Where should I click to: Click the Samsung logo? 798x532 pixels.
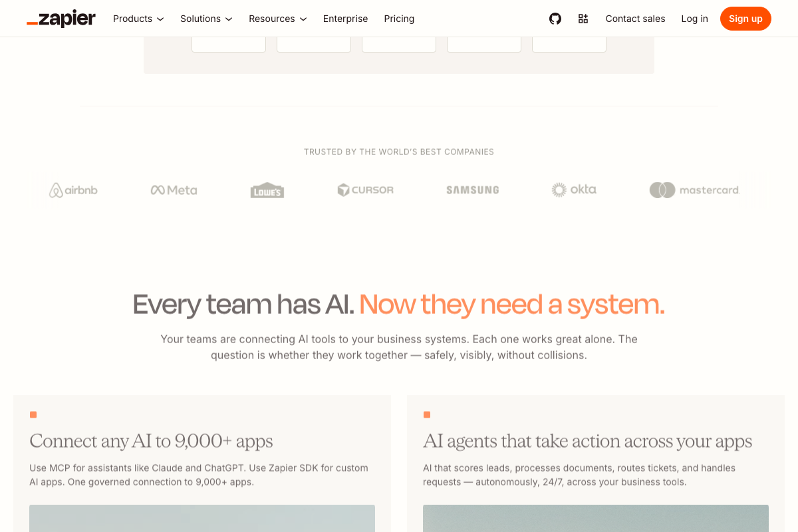pos(473,190)
